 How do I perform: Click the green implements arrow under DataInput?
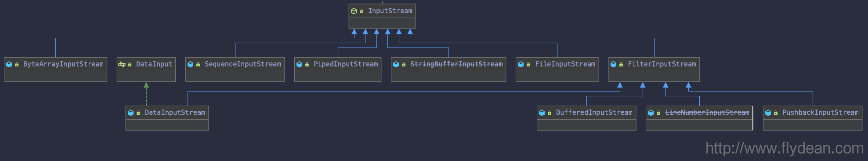tap(146, 85)
